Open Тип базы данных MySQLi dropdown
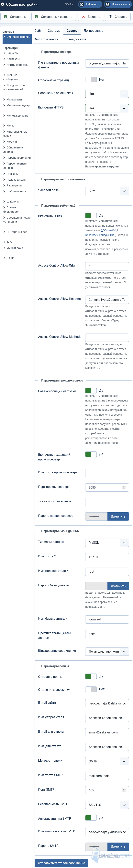Viewport: 133px width, 868px height. (x=107, y=542)
